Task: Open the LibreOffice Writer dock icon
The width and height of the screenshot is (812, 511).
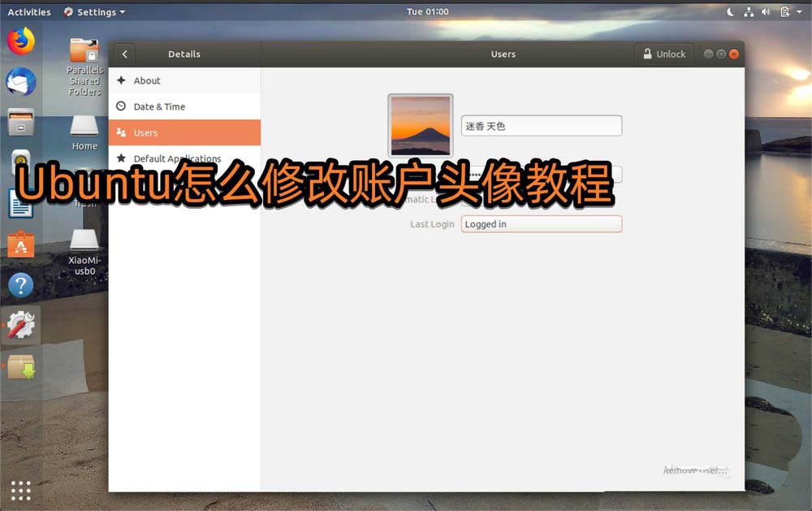Action: [21, 204]
